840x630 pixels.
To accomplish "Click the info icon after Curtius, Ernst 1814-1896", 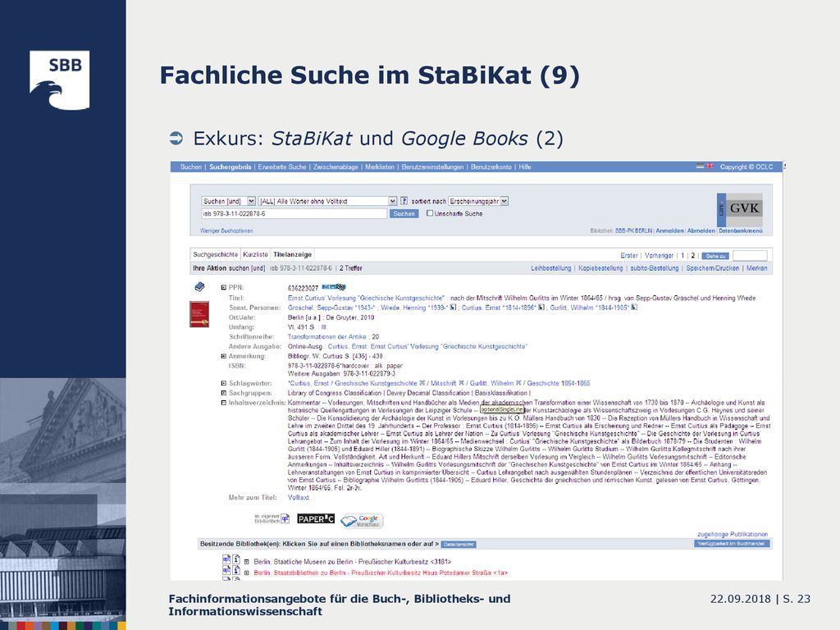I will (541, 308).
